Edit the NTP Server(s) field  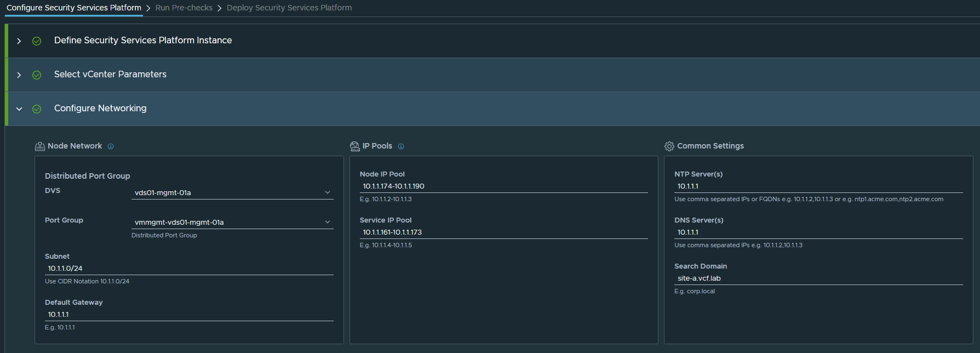818,186
